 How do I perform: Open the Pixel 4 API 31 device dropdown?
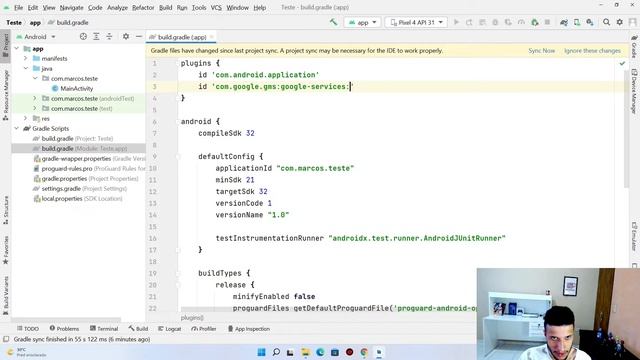click(x=416, y=22)
